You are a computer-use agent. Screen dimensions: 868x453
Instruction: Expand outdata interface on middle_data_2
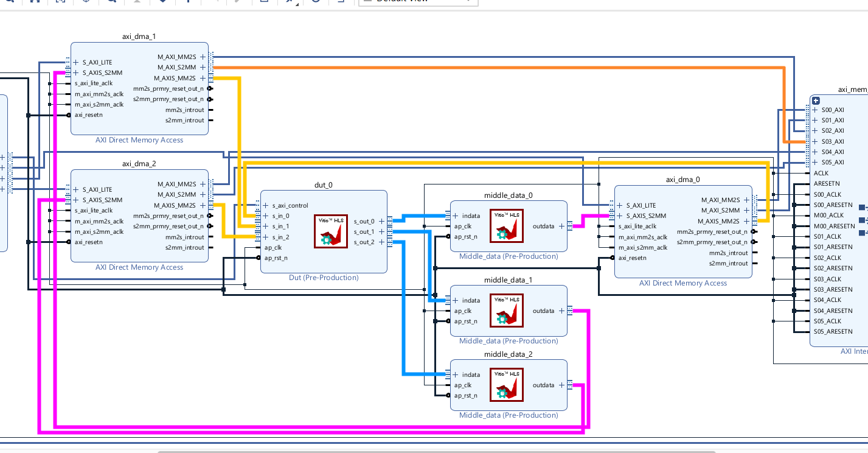561,385
